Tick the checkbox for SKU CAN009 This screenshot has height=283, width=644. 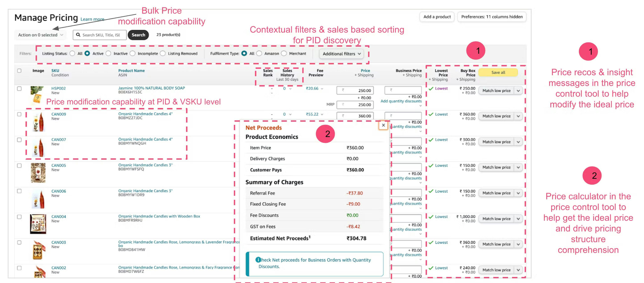19,114
